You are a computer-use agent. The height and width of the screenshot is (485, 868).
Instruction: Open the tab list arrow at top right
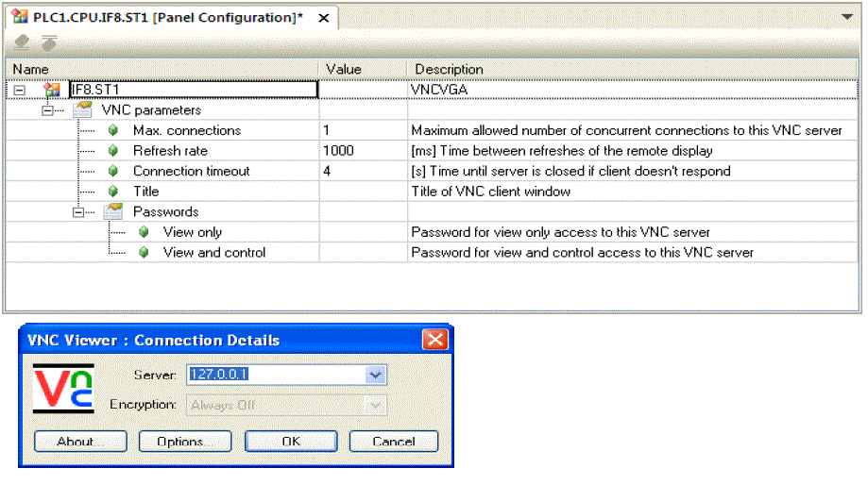847,17
